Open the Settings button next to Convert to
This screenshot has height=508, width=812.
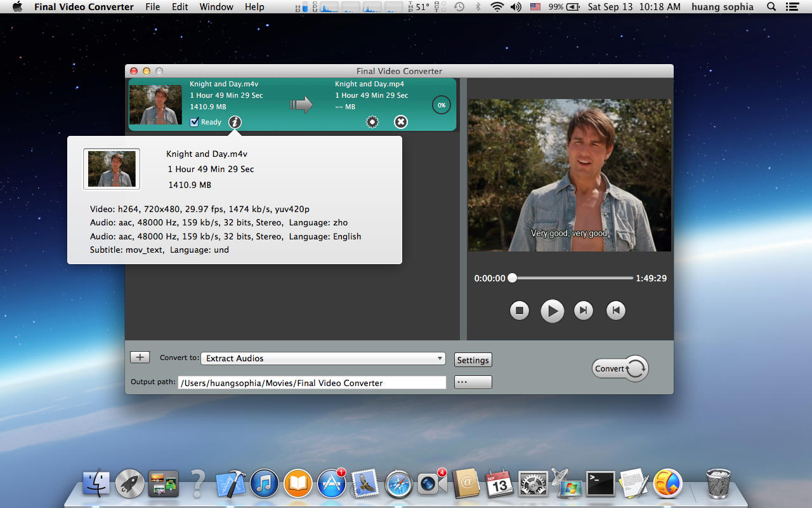[x=473, y=360]
